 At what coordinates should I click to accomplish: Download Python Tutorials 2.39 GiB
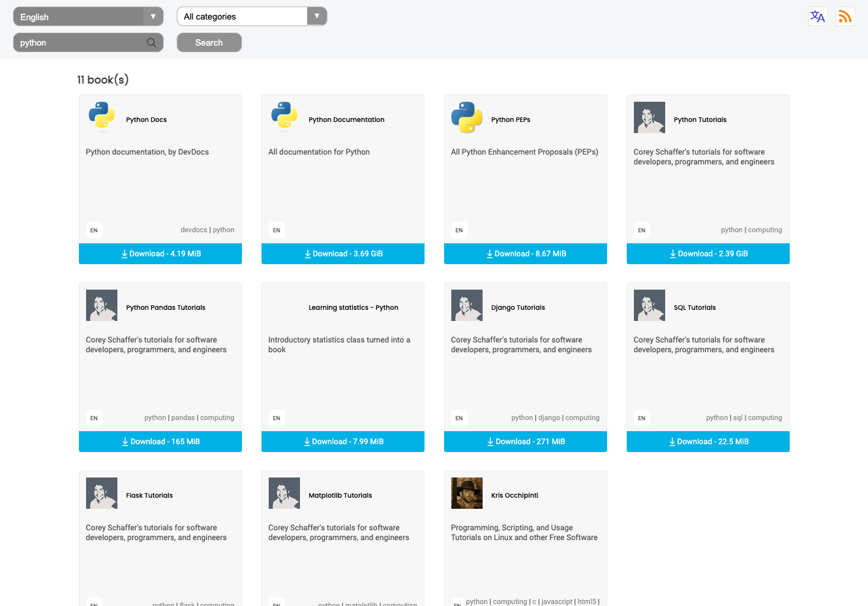[708, 254]
